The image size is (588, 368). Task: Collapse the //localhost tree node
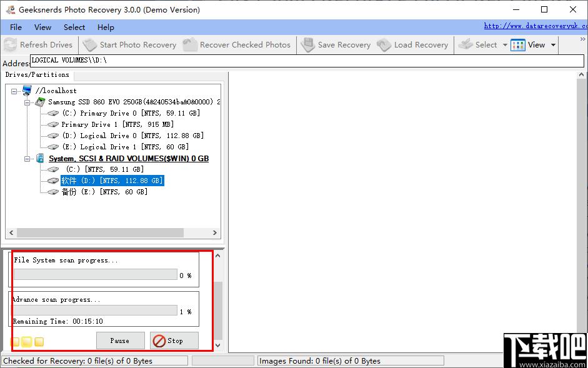tap(15, 91)
